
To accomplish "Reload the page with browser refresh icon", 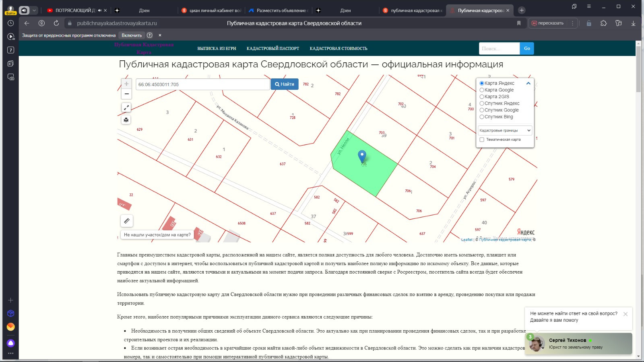I will [x=56, y=23].
